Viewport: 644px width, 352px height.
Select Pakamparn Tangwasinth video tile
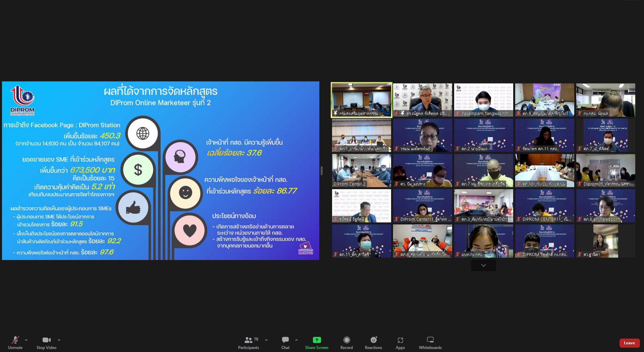(x=483, y=100)
